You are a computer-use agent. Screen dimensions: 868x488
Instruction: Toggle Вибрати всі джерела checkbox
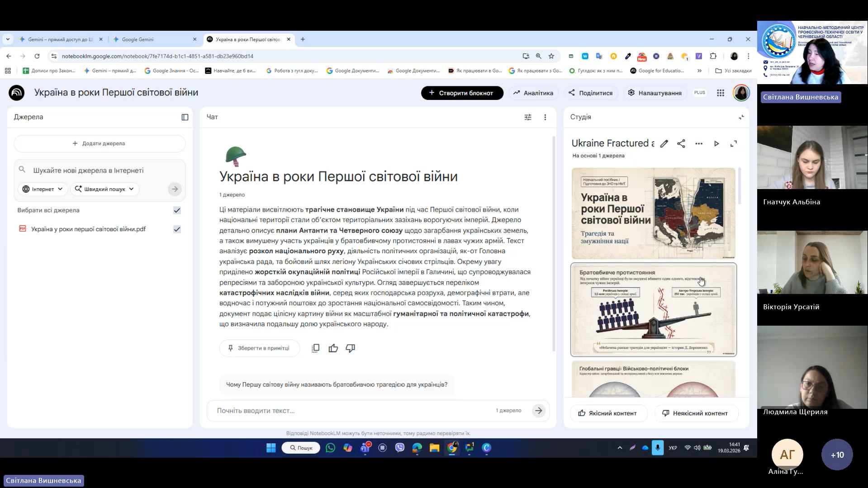coord(177,210)
